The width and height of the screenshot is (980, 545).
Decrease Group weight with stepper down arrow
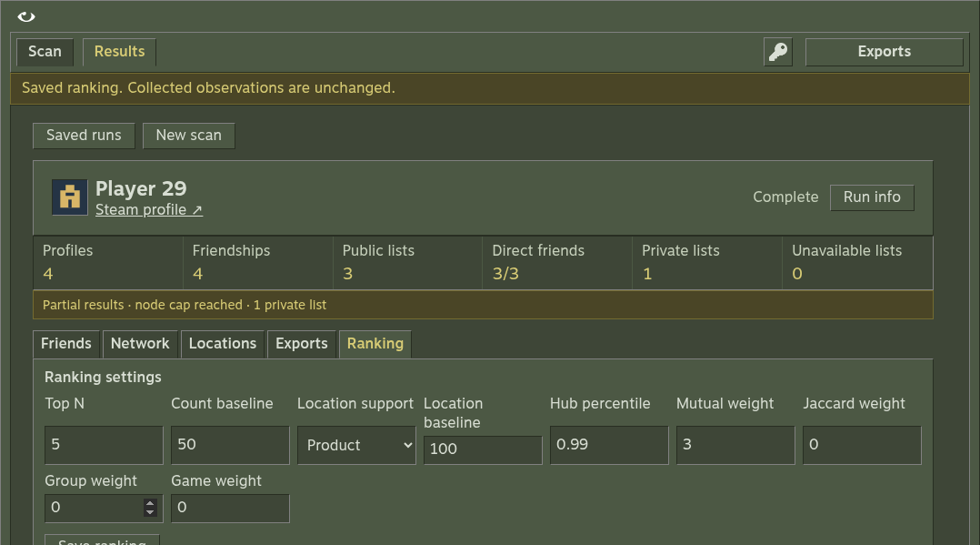150,512
